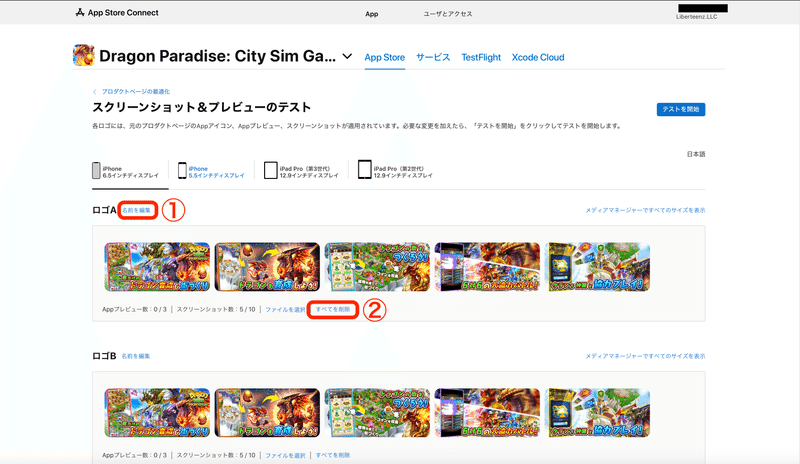Open the App menu in top bar
800x464 pixels.
point(371,14)
